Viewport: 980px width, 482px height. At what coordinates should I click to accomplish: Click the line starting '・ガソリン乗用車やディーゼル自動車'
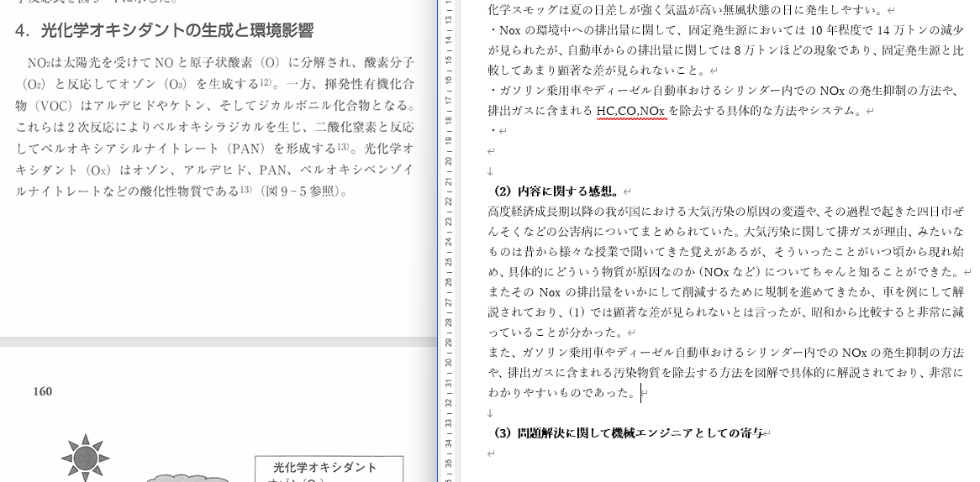pyautogui.click(x=724, y=91)
